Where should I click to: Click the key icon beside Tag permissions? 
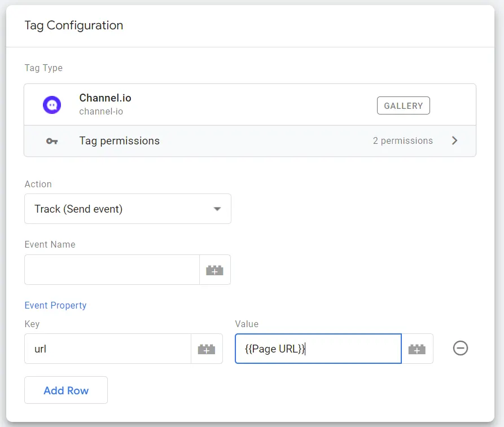[x=52, y=141]
